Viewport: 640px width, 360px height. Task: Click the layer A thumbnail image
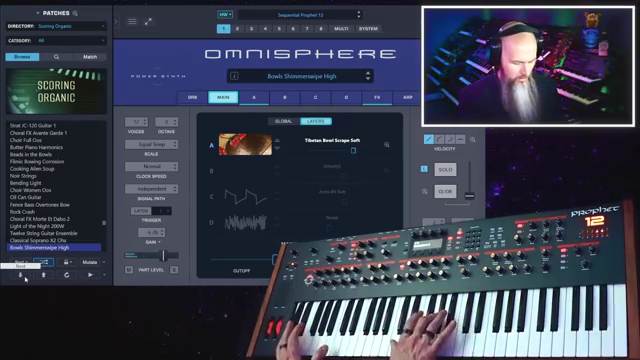click(x=245, y=144)
